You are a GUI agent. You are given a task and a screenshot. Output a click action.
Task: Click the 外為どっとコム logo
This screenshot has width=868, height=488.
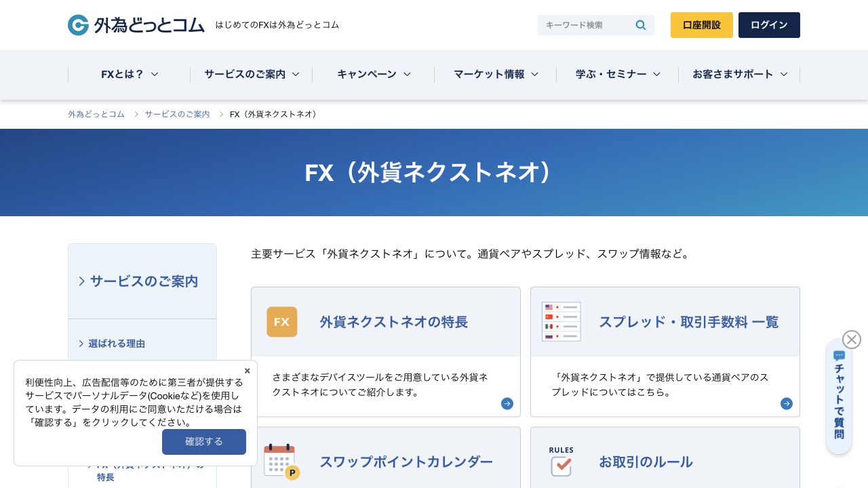pyautogui.click(x=136, y=25)
